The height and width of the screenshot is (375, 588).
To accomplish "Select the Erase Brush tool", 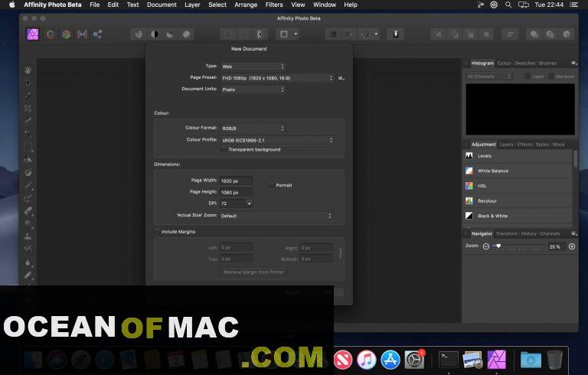I will pyautogui.click(x=28, y=210).
